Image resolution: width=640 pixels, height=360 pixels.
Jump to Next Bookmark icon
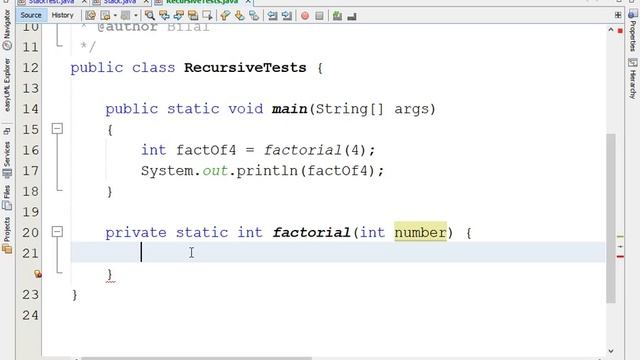pyautogui.click(x=240, y=16)
